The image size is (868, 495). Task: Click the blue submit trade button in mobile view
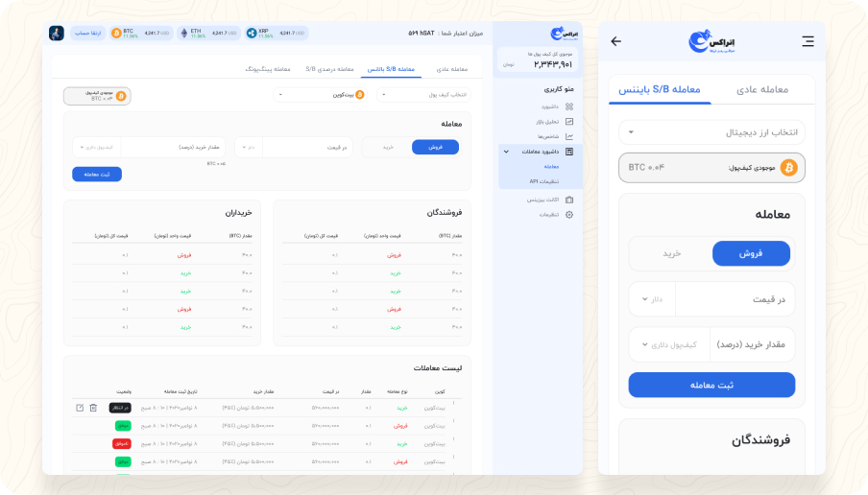(x=711, y=385)
